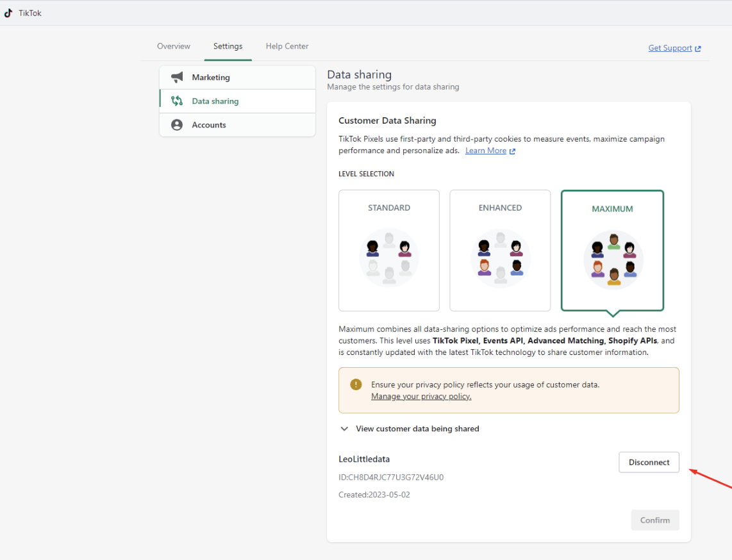Open the Marketing settings section

pyautogui.click(x=238, y=78)
